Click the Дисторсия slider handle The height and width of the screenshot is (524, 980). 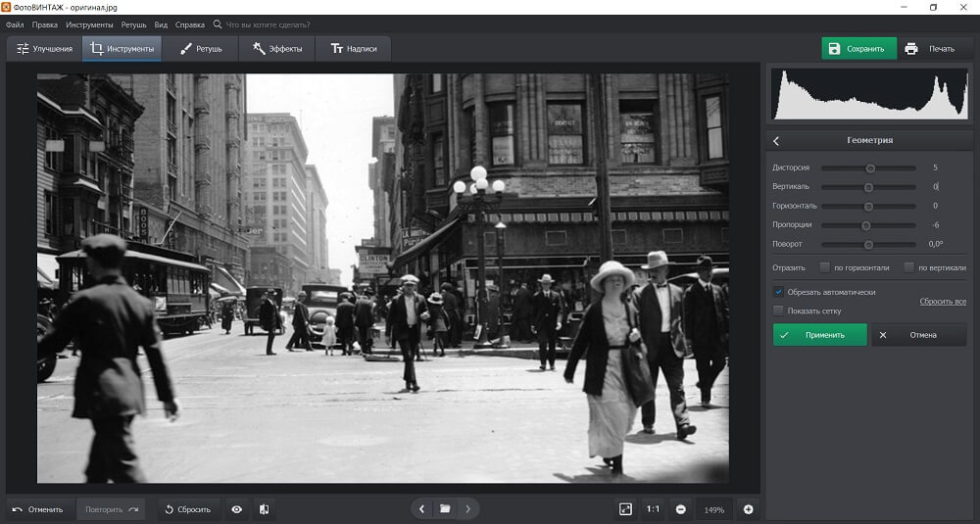(x=870, y=168)
